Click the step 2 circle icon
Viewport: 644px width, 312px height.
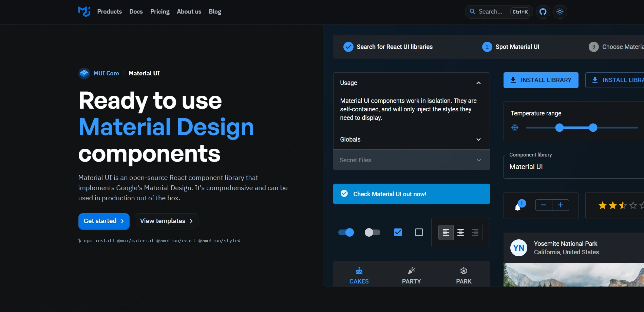pyautogui.click(x=487, y=47)
